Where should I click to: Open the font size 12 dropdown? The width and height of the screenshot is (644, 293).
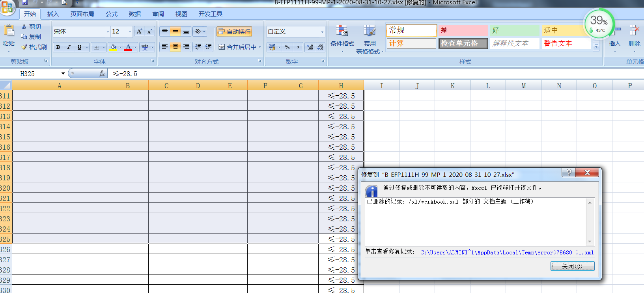pos(130,32)
